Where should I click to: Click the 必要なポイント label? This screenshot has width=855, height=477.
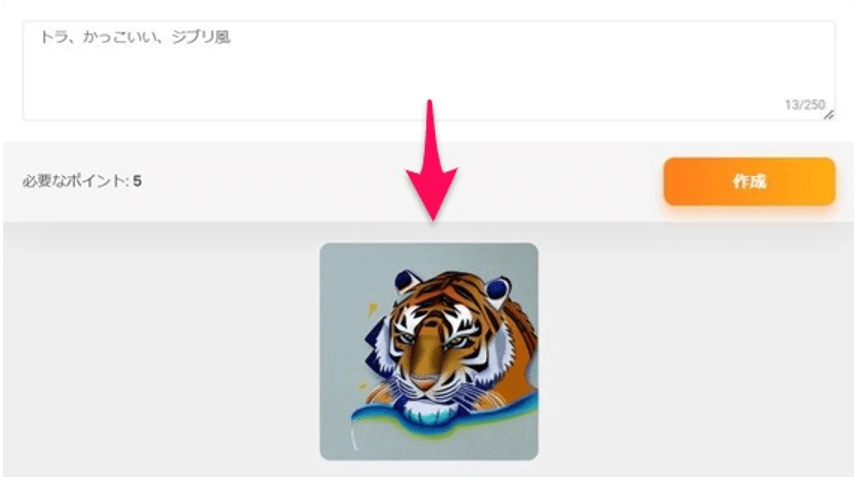pos(75,181)
